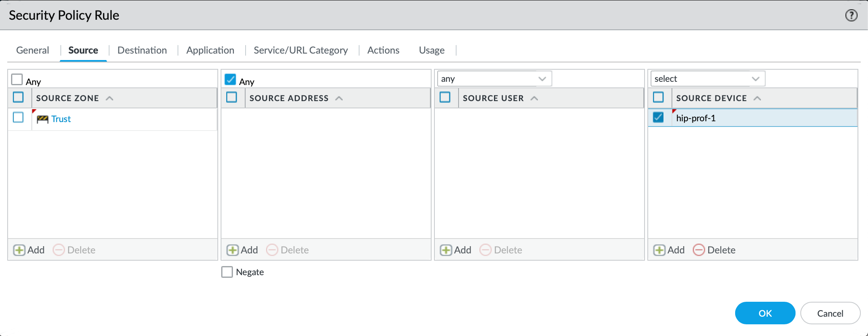Image resolution: width=868 pixels, height=336 pixels.
Task: Open the Service/URL Category tab
Action: point(301,50)
